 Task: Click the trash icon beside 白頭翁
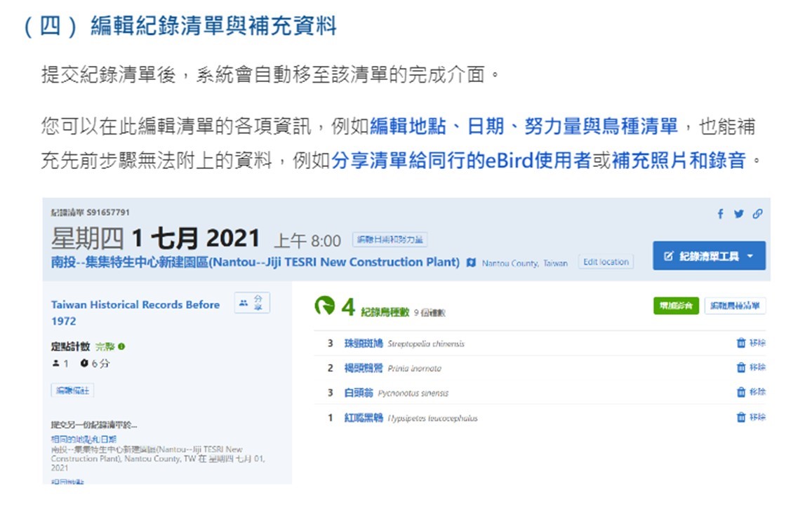[741, 390]
